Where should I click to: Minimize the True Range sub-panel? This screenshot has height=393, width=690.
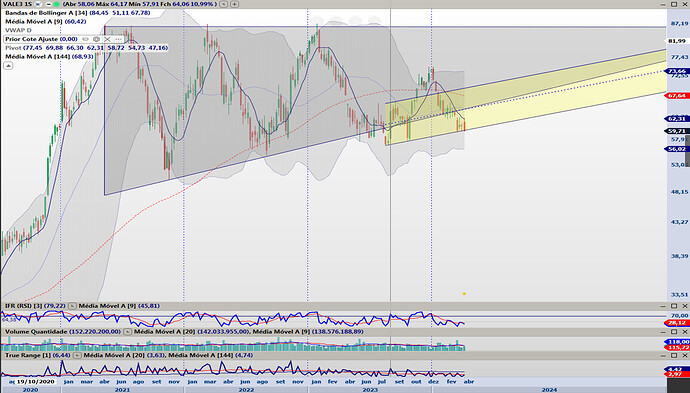click(x=664, y=355)
